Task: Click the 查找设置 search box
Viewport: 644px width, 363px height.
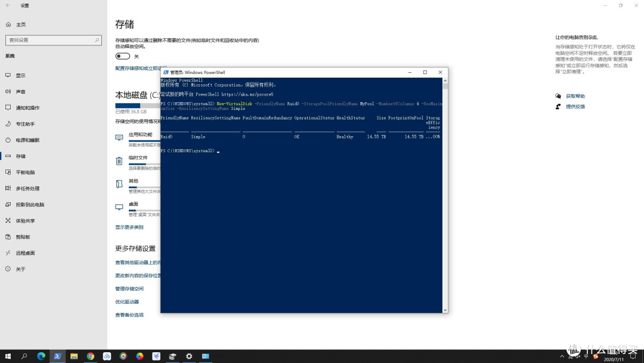Action: (54, 40)
